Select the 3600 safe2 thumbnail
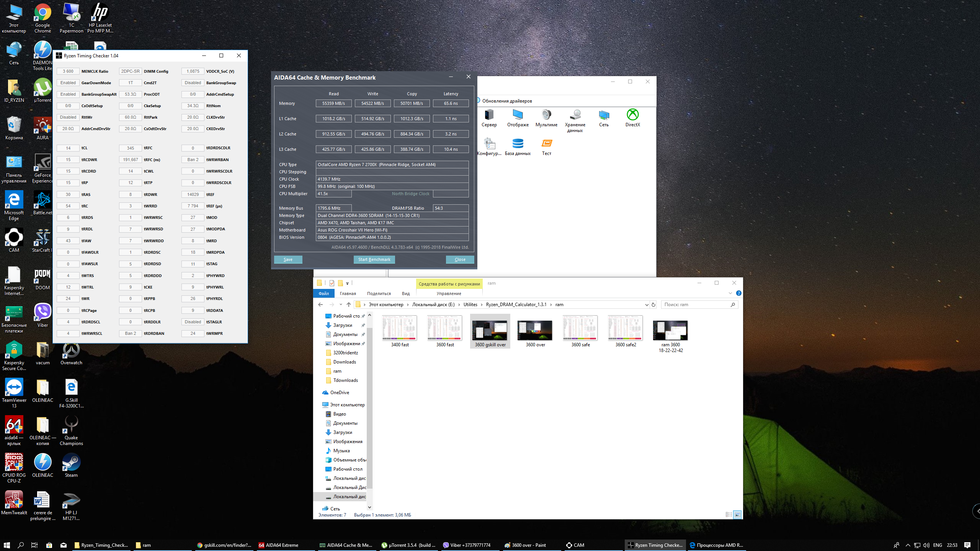 pos(626,331)
